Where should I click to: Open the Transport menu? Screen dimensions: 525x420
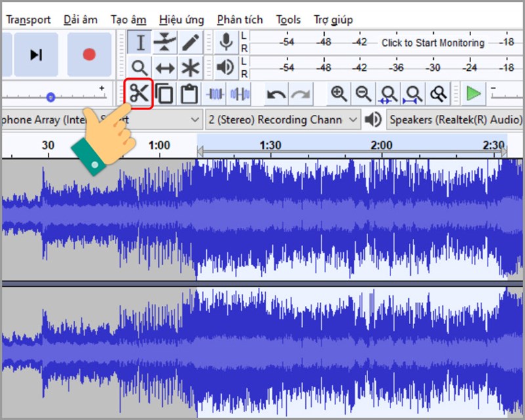(28, 20)
